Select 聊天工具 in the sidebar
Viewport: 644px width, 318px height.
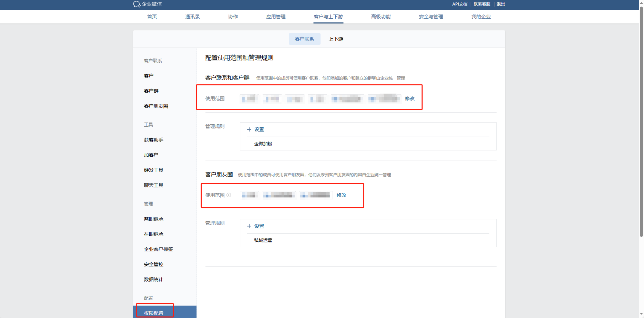(x=154, y=185)
